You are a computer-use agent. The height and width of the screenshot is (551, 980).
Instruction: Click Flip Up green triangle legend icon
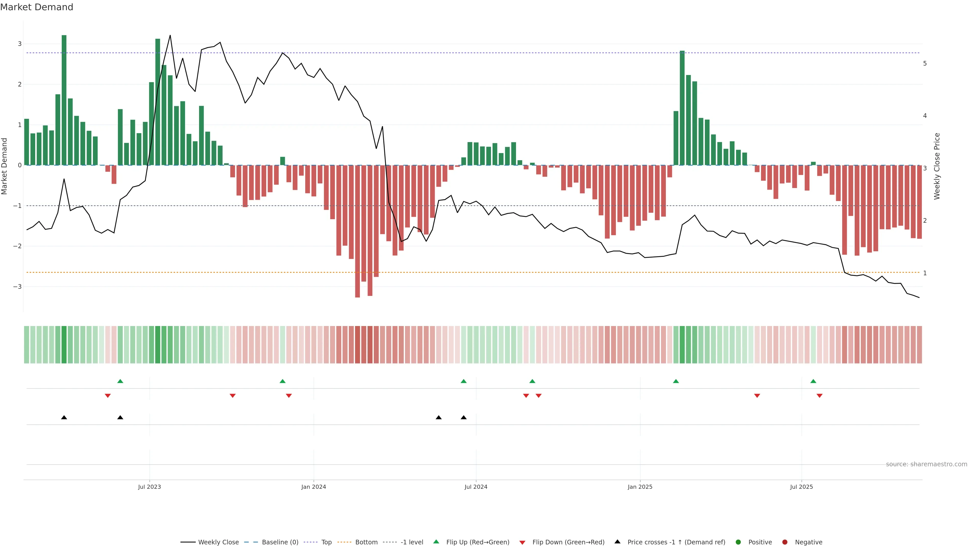pyautogui.click(x=436, y=542)
